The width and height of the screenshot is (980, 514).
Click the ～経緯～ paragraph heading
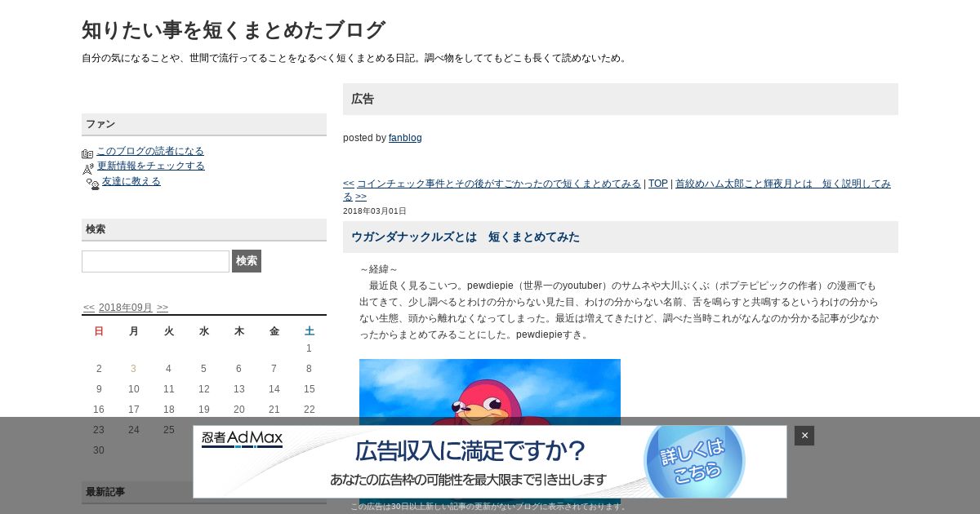[379, 269]
